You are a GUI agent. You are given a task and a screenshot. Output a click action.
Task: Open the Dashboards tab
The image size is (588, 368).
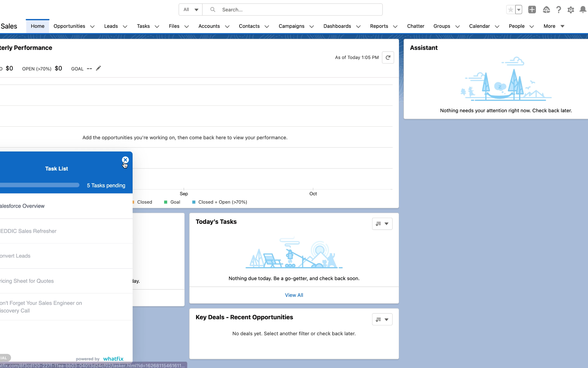(337, 26)
